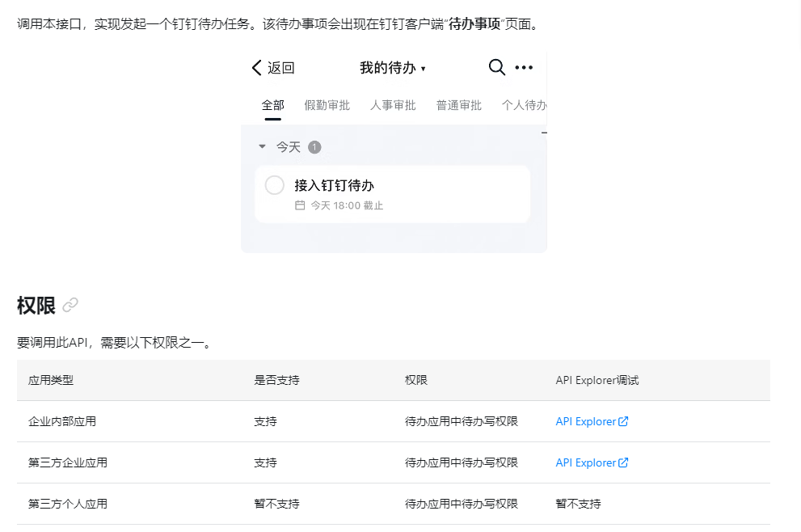The height and width of the screenshot is (532, 801).
Task: Click 待办应用中待办写权限 in 企业内部应用 row
Action: [x=462, y=421]
